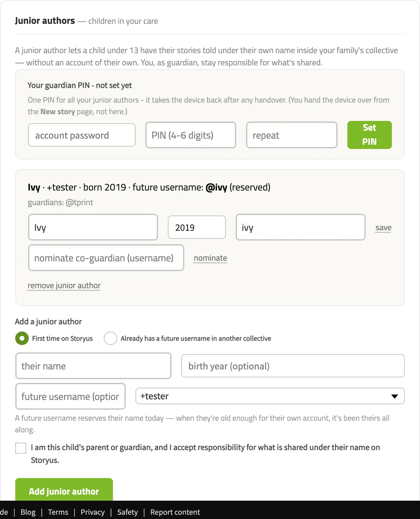
Task: Focus the PIN (4-6 digits) field
Action: click(x=191, y=135)
